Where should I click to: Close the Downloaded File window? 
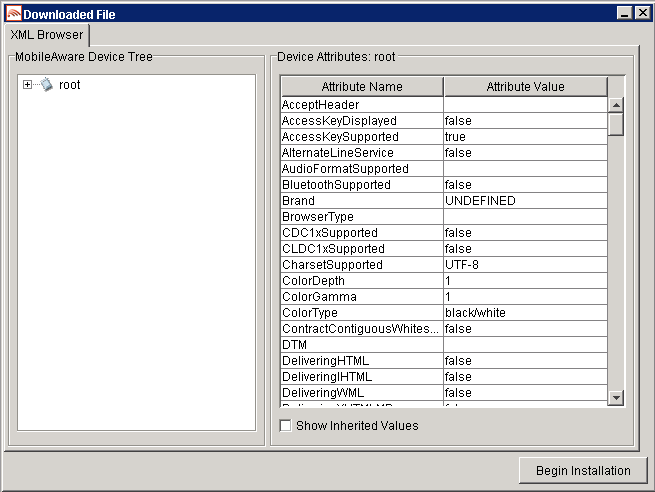[x=642, y=13]
